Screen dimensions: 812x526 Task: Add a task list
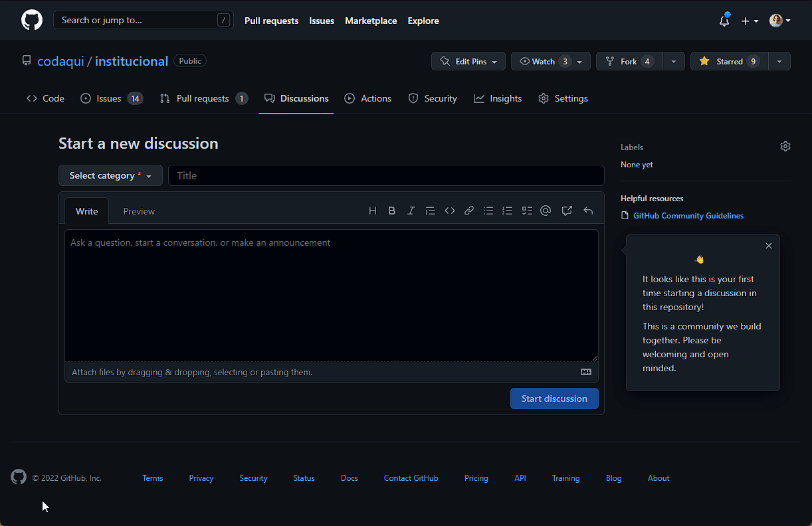coord(527,211)
